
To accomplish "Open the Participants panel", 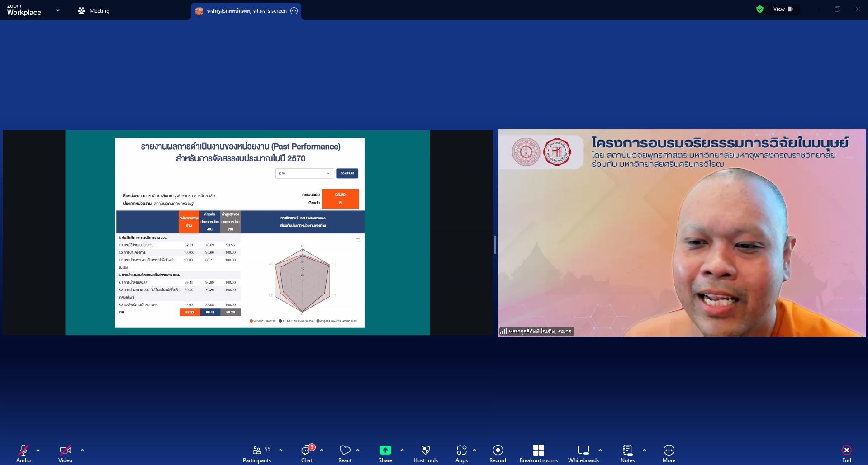I will pos(257,453).
